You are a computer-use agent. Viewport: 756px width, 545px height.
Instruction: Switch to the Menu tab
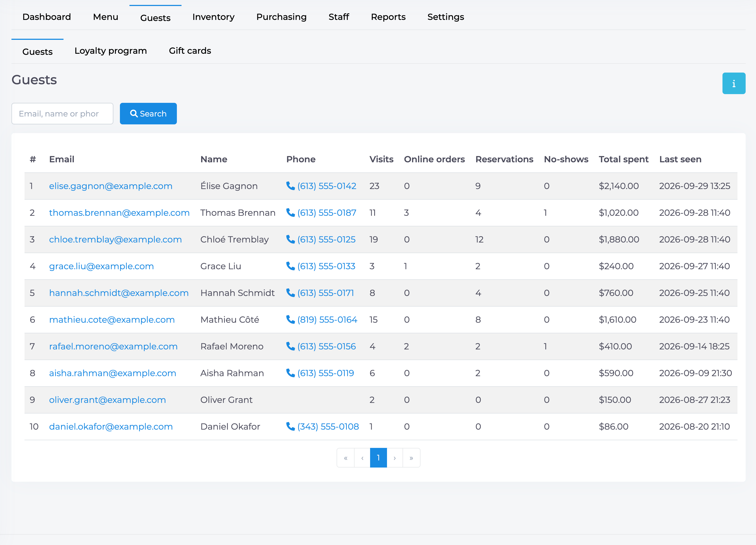click(x=106, y=17)
